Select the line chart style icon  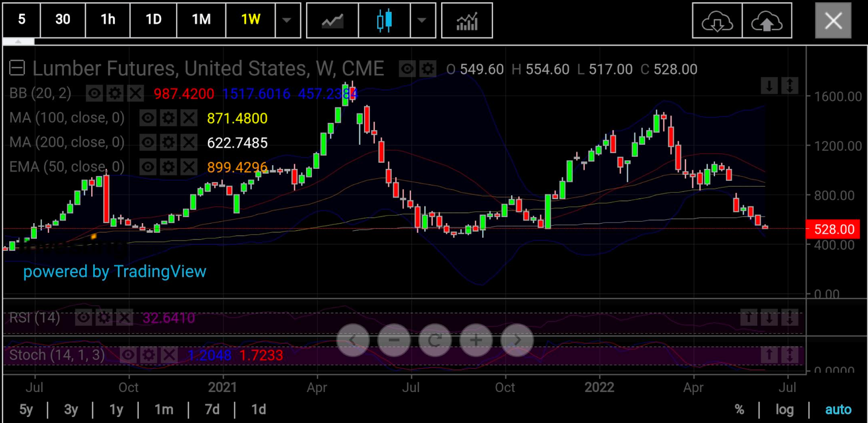333,21
